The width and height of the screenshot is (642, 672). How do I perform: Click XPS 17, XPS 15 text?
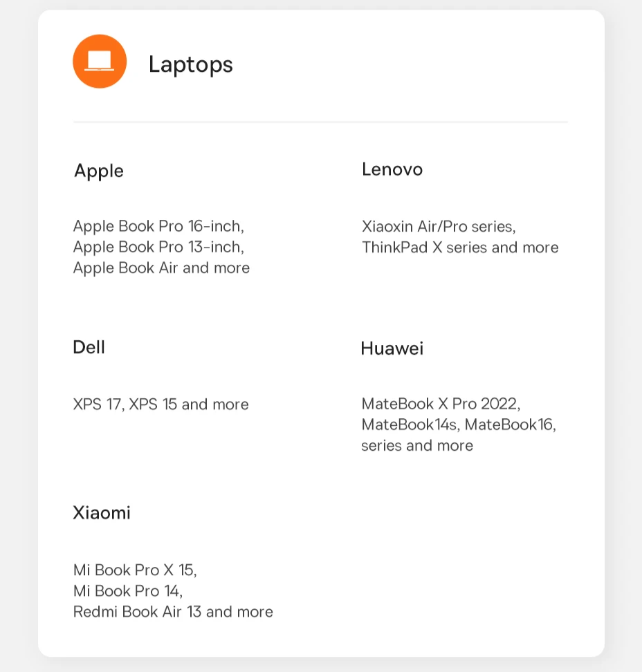click(x=125, y=404)
